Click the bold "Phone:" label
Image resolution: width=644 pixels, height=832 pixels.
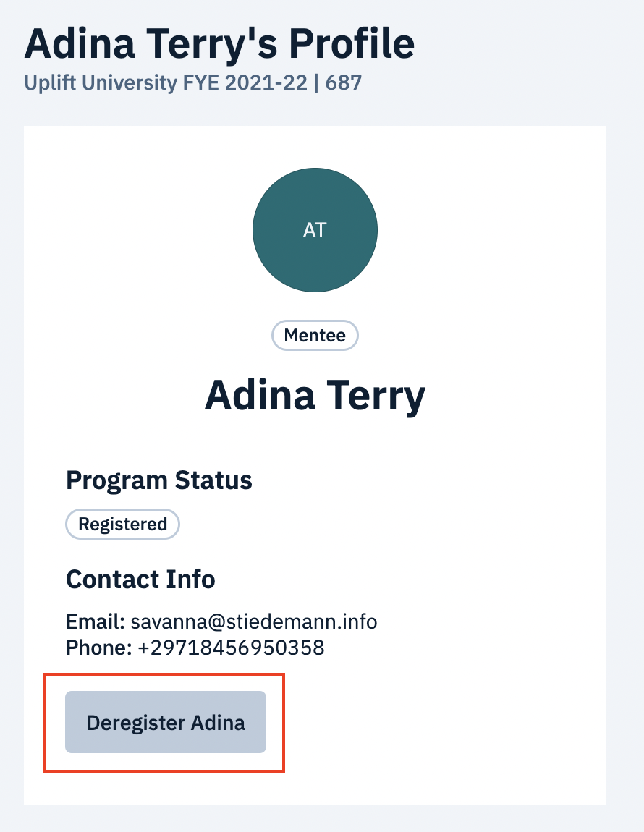(98, 647)
